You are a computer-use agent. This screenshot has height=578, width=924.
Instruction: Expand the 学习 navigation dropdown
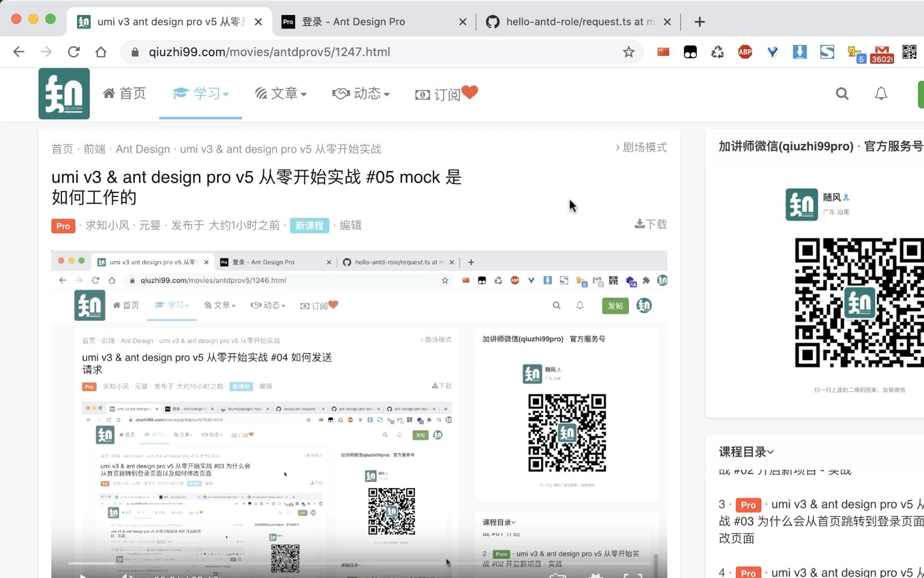coord(201,94)
